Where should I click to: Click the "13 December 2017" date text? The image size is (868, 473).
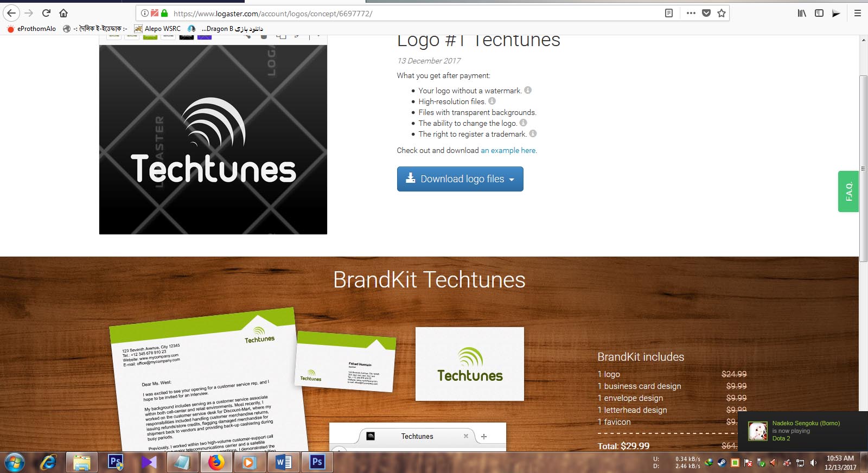pos(429,61)
